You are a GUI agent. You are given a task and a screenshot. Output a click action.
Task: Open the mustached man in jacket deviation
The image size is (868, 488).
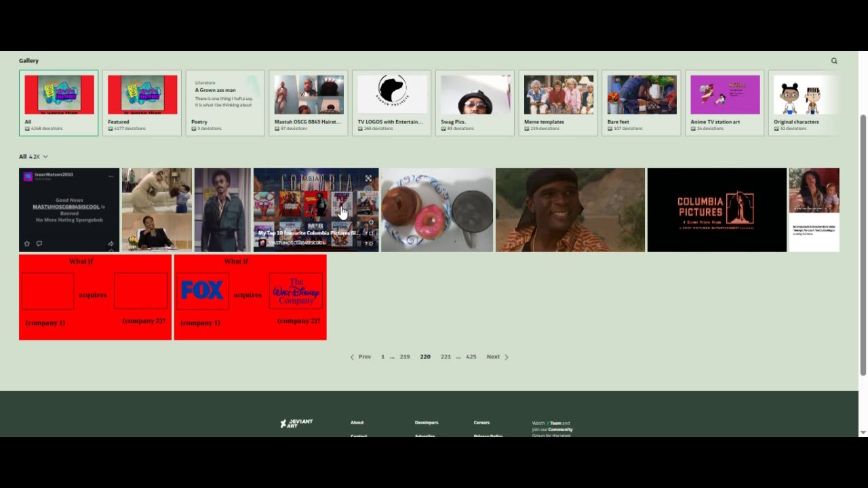[x=222, y=210]
